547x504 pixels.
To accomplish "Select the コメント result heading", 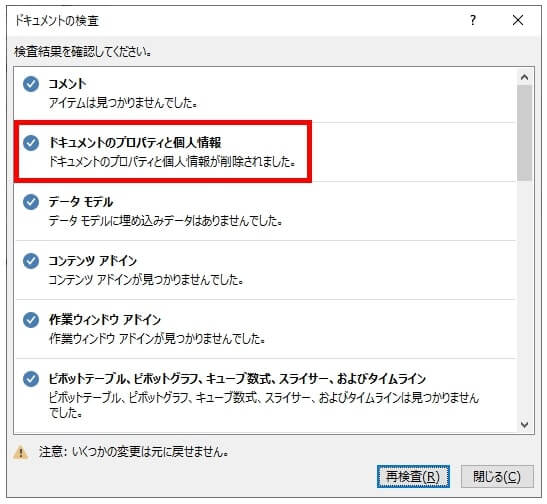I will click(x=67, y=84).
